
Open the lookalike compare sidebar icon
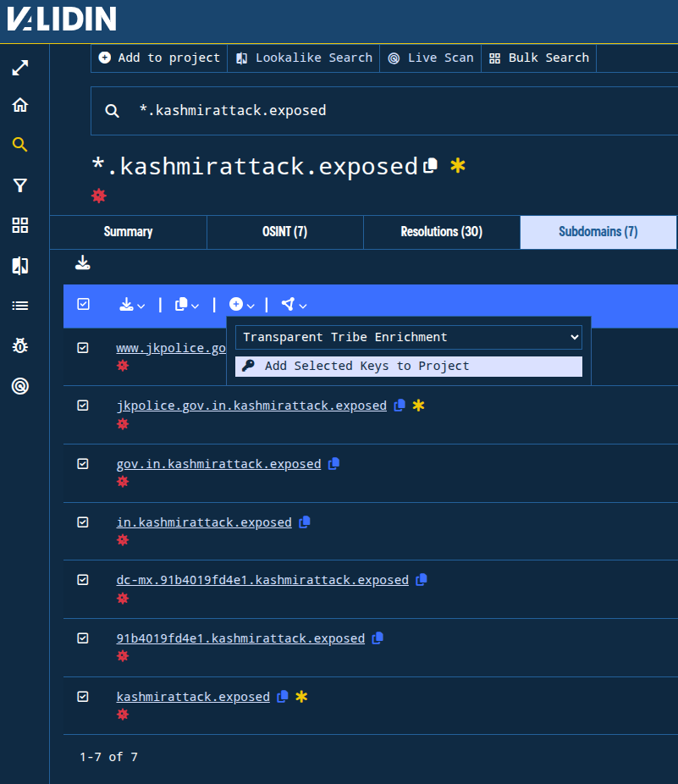pyautogui.click(x=20, y=266)
